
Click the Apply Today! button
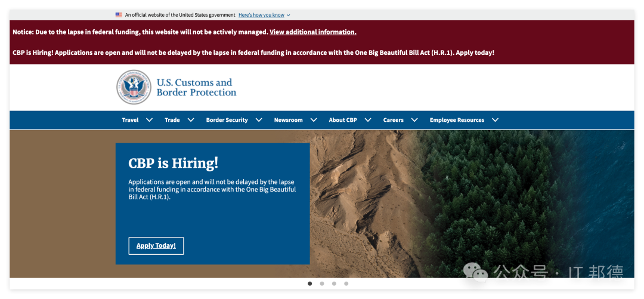coord(156,245)
